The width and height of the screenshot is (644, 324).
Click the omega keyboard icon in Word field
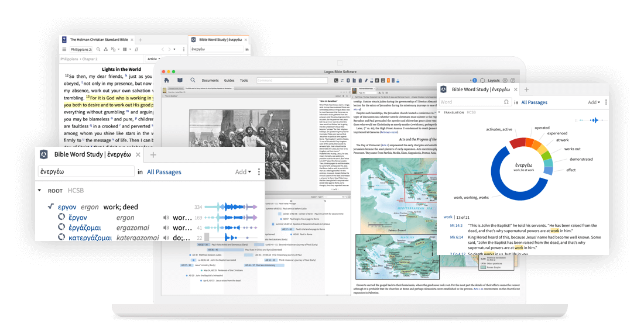point(506,102)
